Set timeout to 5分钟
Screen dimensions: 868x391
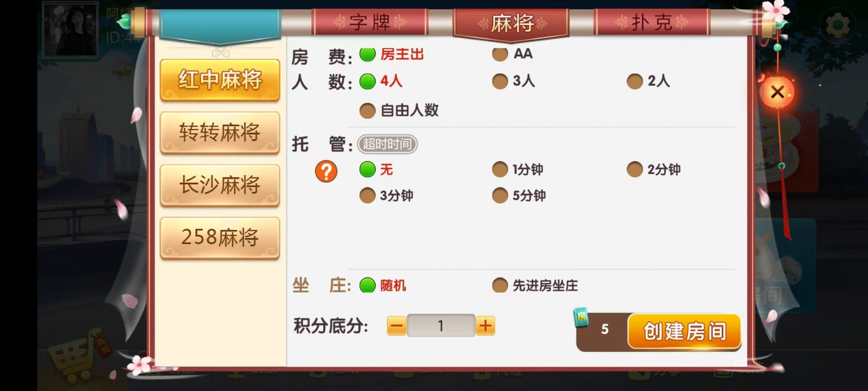[519, 195]
